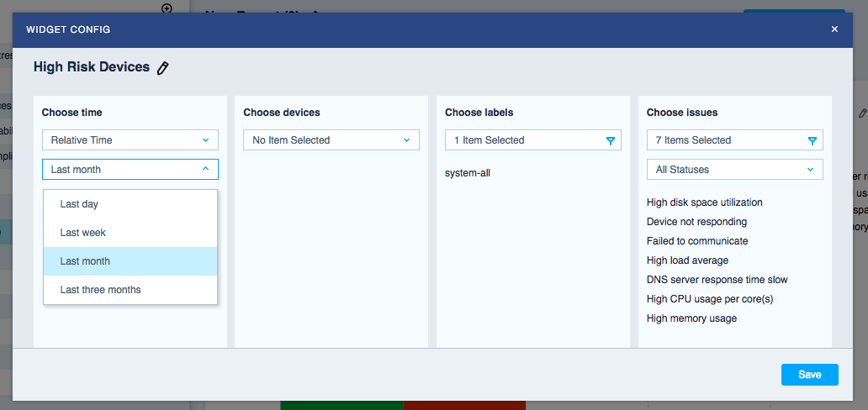The height and width of the screenshot is (410, 868).
Task: Open the 7 Items Selected issues field
Action: point(723,140)
